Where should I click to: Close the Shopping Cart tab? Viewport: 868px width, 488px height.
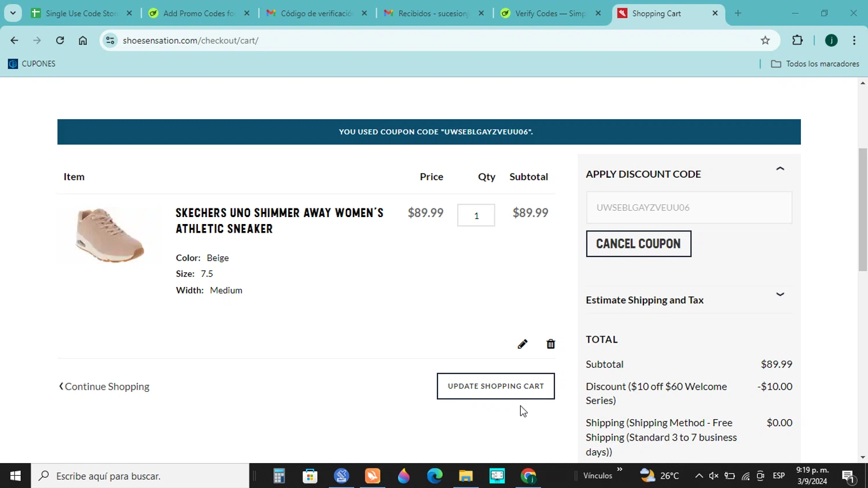coord(715,13)
